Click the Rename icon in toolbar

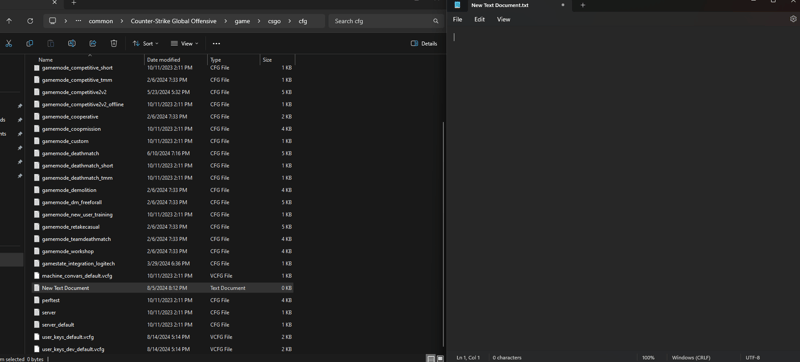72,43
